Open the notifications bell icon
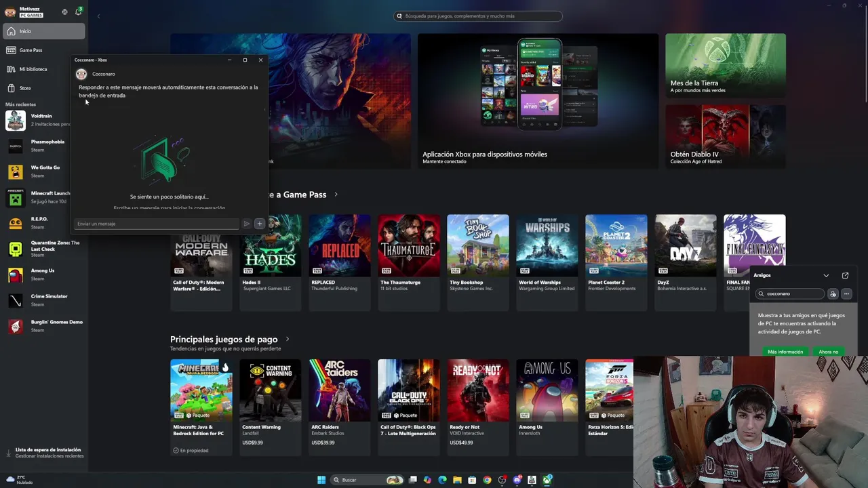This screenshot has width=868, height=488. coord(78,12)
